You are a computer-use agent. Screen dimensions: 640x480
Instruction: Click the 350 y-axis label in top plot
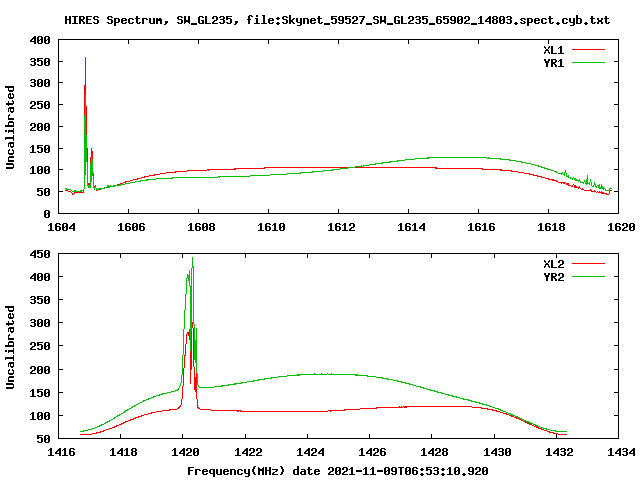(40, 62)
